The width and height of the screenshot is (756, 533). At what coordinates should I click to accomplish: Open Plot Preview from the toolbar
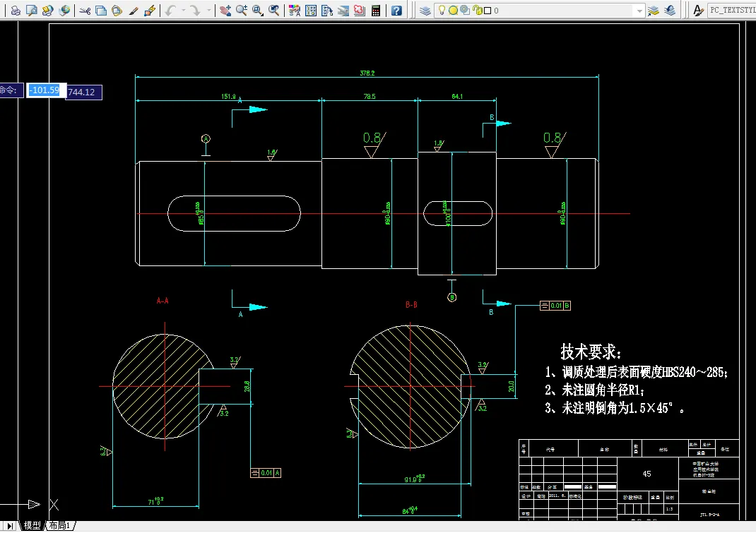click(31, 10)
